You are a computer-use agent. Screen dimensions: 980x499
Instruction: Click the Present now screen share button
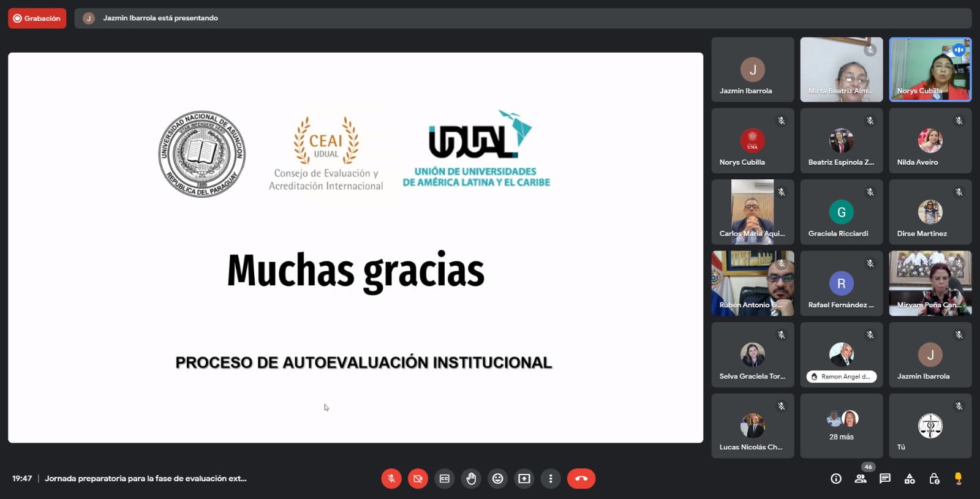524,479
